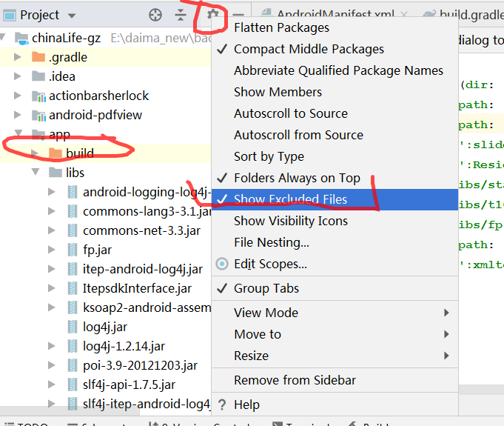
Task: Open the Project view dropdown arrow
Action: [72, 16]
